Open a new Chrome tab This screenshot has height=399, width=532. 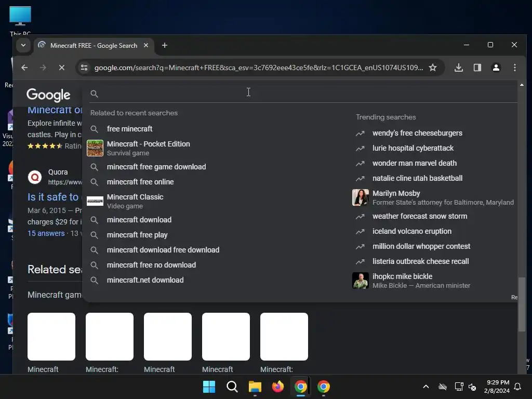pos(165,45)
